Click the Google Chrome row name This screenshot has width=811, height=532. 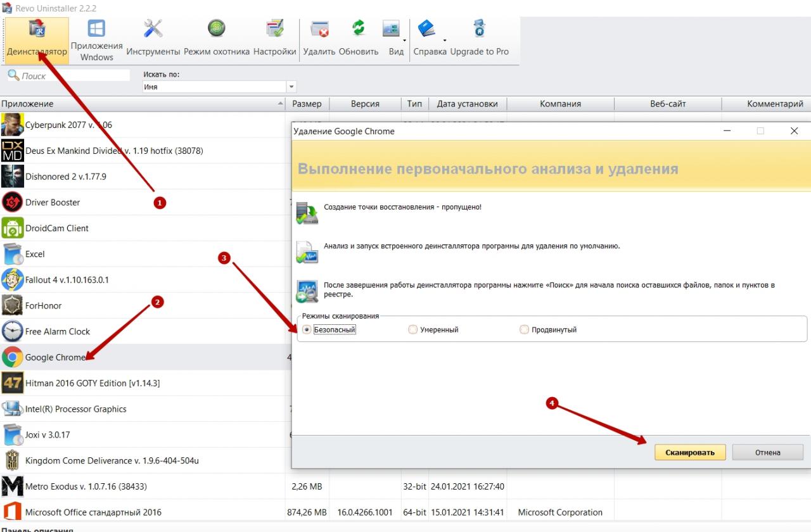(55, 357)
